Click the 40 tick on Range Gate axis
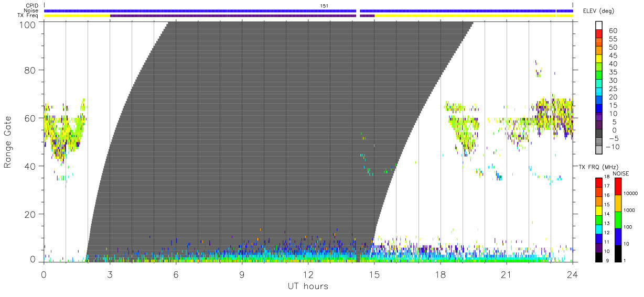 click(x=30, y=166)
